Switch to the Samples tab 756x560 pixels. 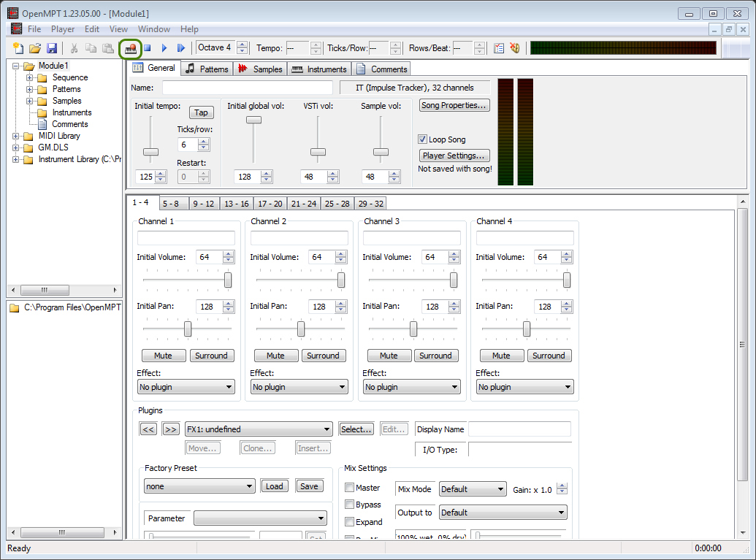click(260, 69)
